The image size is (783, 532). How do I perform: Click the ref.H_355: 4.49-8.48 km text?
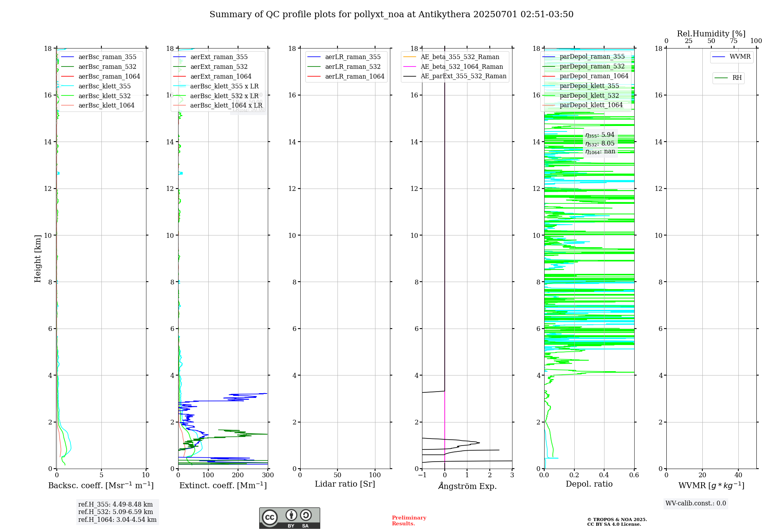[x=115, y=505]
